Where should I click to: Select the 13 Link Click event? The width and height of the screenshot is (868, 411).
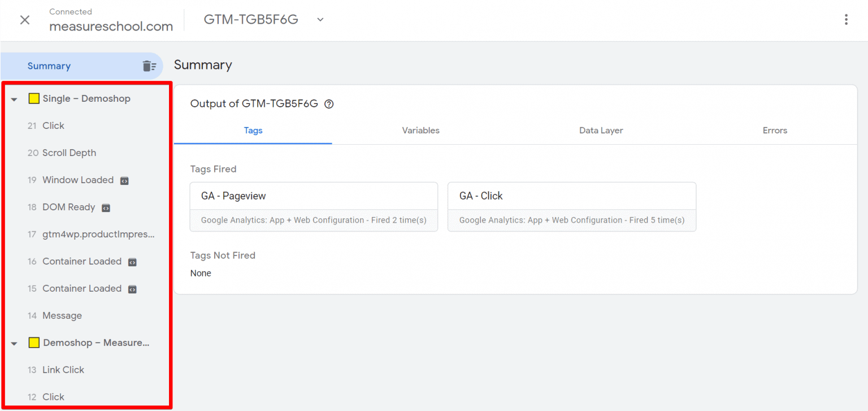click(x=63, y=370)
